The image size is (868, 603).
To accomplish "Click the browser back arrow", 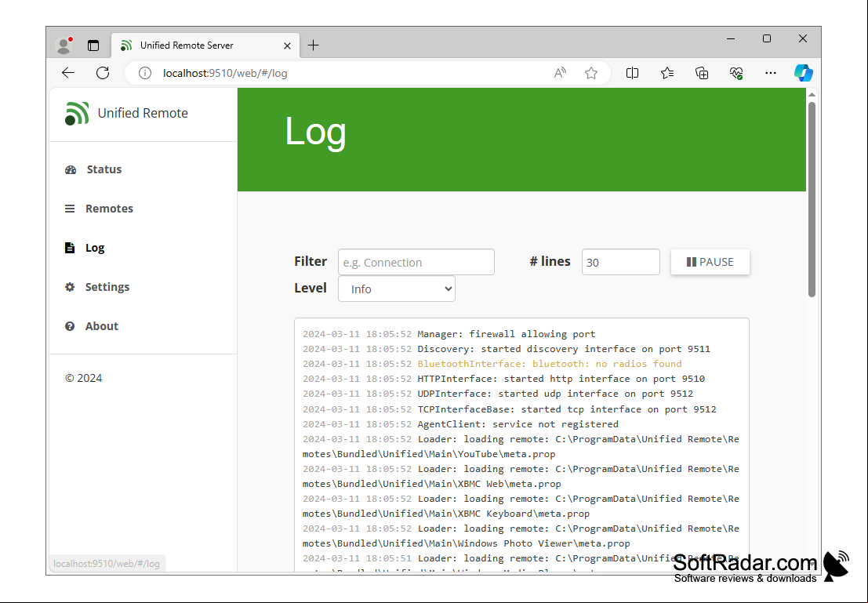I will 68,73.
